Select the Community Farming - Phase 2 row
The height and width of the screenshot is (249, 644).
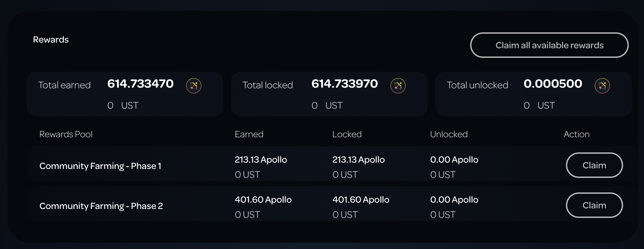coord(332,204)
